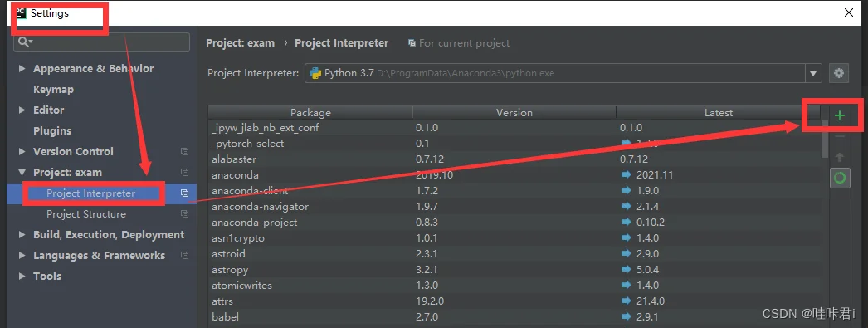Collapse the Project: exam section

point(22,173)
